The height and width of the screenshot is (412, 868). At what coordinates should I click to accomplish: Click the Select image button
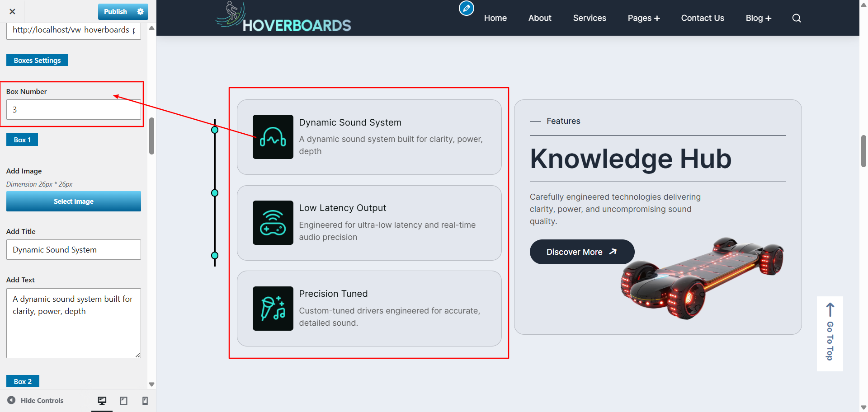point(74,201)
